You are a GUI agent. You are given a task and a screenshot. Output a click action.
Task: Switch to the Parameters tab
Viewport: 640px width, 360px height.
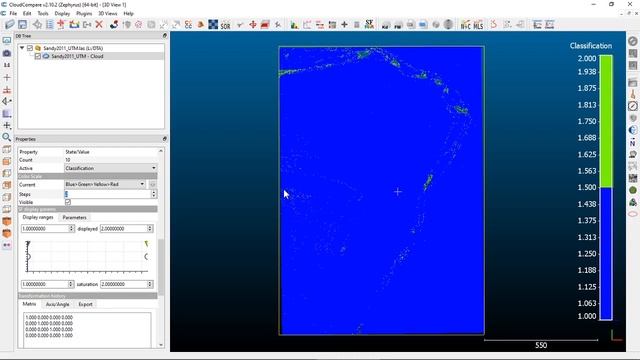point(74,218)
